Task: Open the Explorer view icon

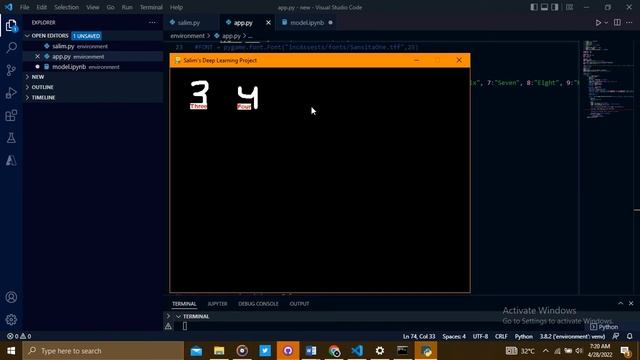Action: [x=11, y=26]
